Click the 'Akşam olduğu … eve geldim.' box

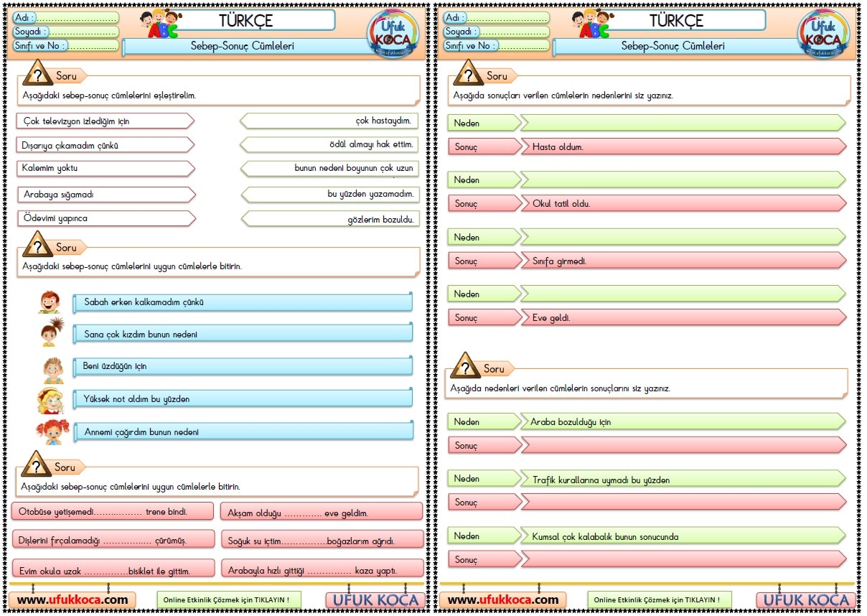click(322, 513)
